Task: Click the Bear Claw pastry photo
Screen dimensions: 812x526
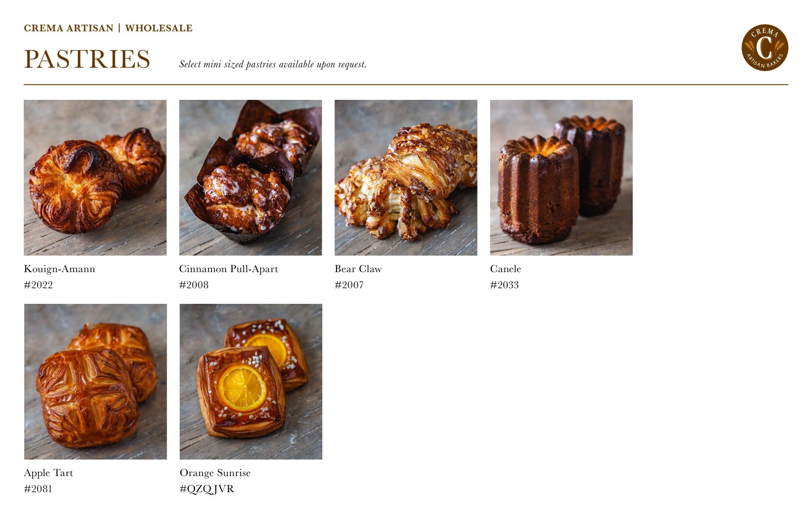Action: (x=406, y=178)
